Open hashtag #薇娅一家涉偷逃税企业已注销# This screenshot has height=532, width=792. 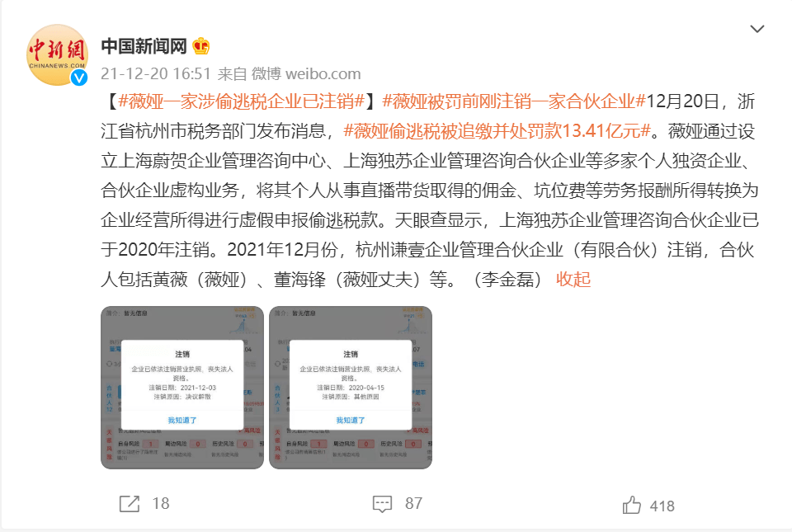coord(242,101)
